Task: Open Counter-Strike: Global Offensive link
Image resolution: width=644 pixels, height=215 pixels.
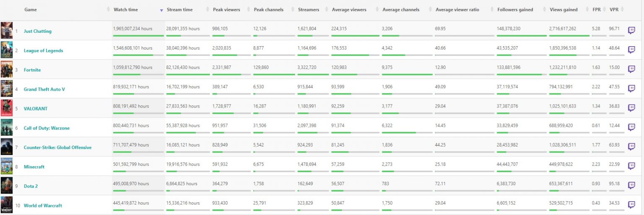Action: [x=57, y=147]
